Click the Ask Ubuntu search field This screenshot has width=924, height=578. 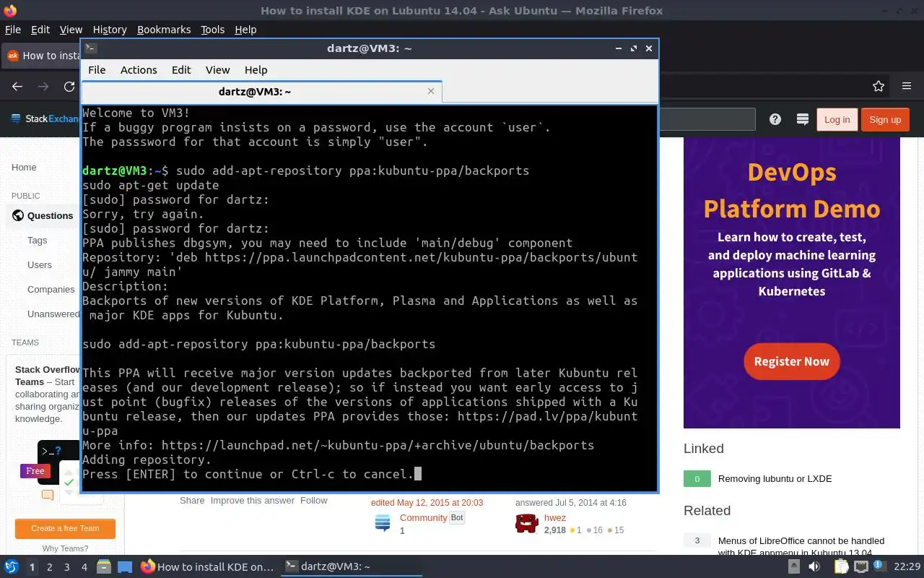pyautogui.click(x=707, y=119)
